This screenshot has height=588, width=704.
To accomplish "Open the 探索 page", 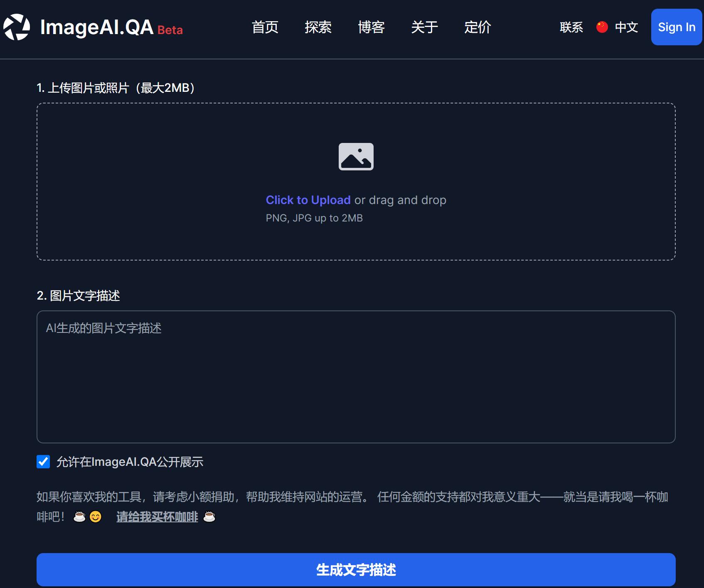I will tap(319, 27).
